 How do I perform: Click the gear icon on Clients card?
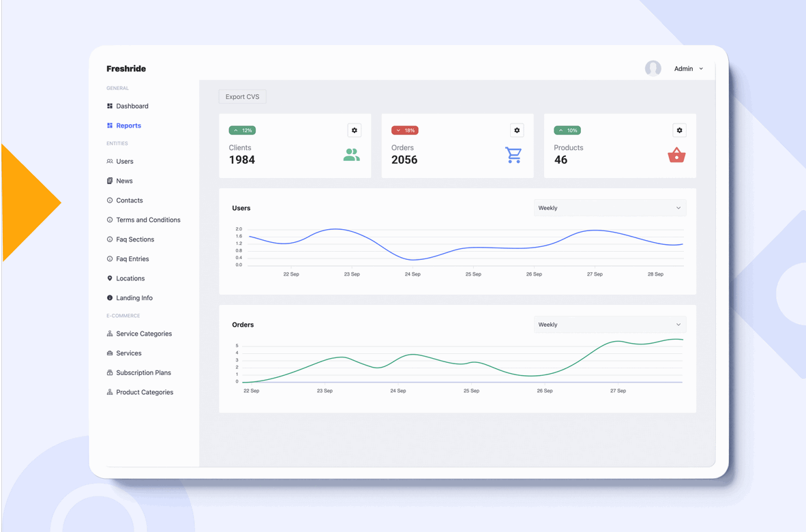pos(354,130)
